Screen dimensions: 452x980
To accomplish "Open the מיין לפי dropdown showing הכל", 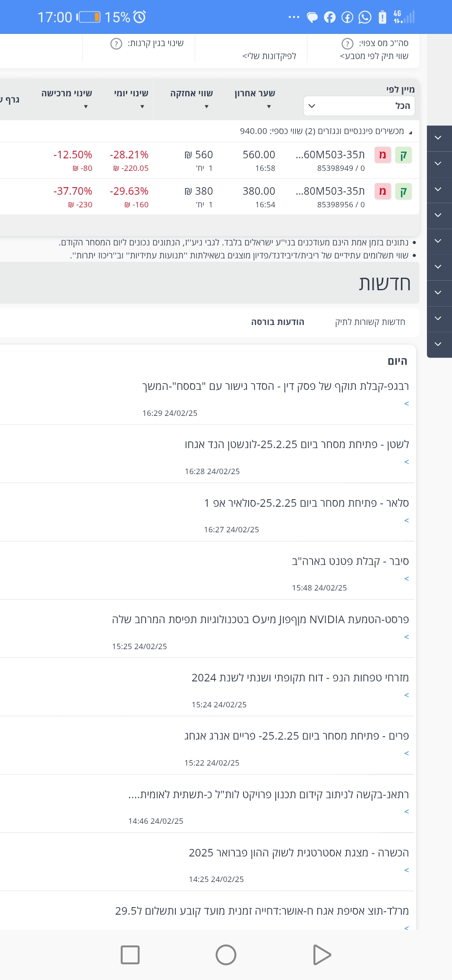I will coord(359,106).
